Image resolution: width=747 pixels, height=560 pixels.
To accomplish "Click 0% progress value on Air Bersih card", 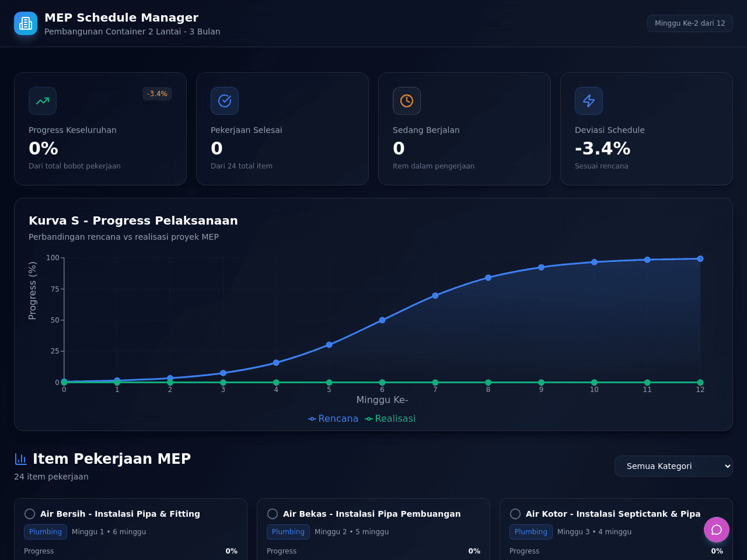I will pyautogui.click(x=232, y=551).
